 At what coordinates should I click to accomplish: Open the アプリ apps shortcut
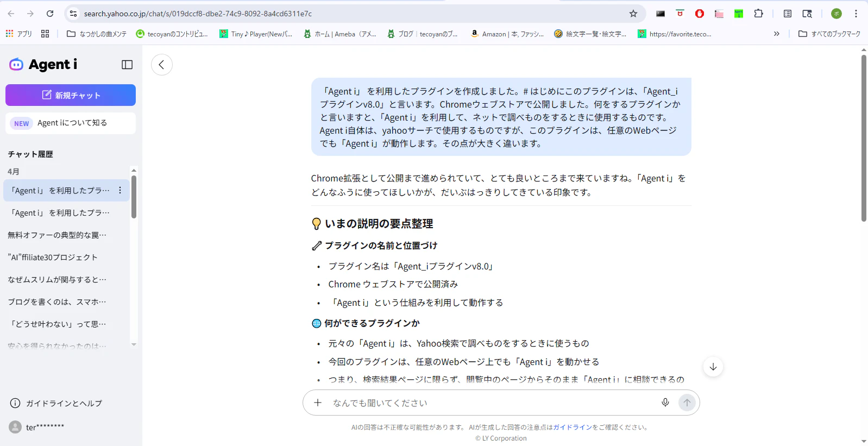pyautogui.click(x=19, y=34)
